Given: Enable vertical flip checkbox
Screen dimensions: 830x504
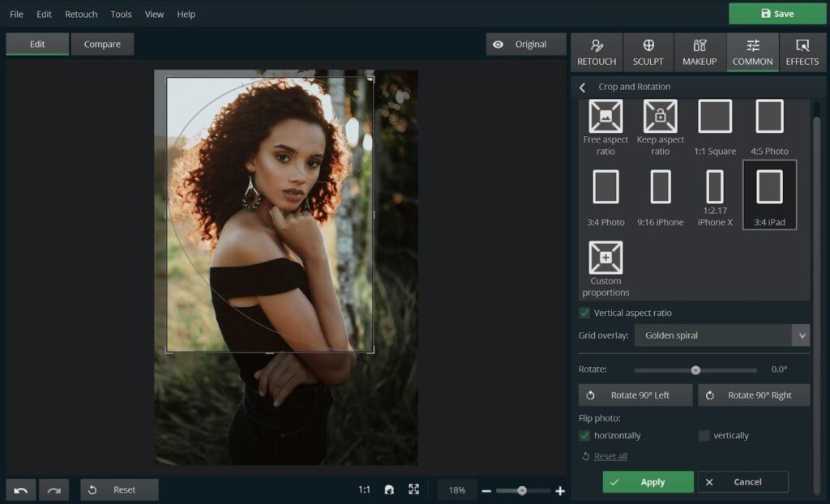Looking at the screenshot, I should pyautogui.click(x=704, y=435).
